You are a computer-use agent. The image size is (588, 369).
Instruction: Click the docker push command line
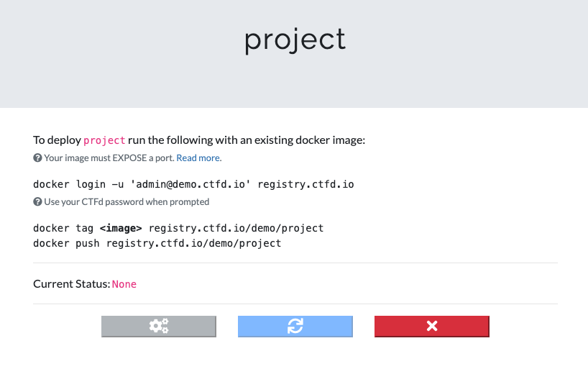[157, 243]
